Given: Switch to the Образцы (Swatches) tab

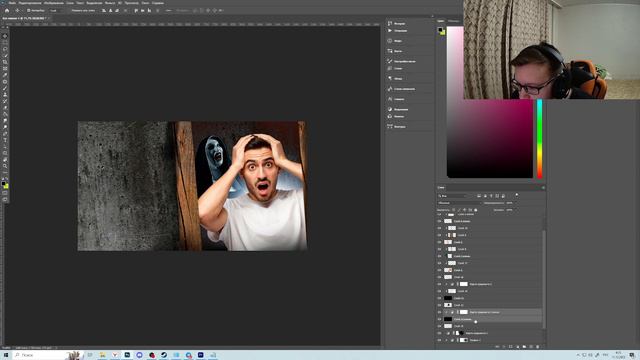Looking at the screenshot, I should click(x=453, y=21).
